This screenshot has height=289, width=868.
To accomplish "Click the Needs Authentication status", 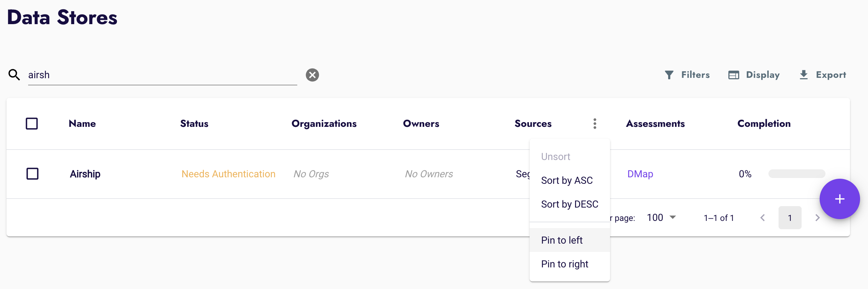I will [228, 174].
